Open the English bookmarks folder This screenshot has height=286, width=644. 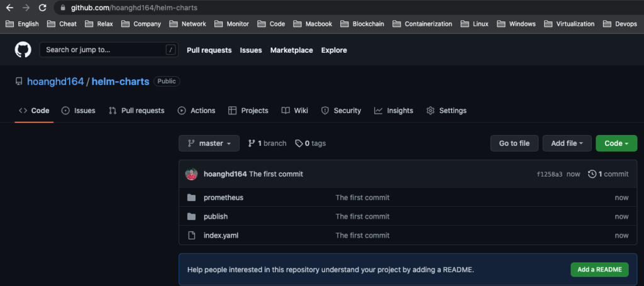pos(22,24)
